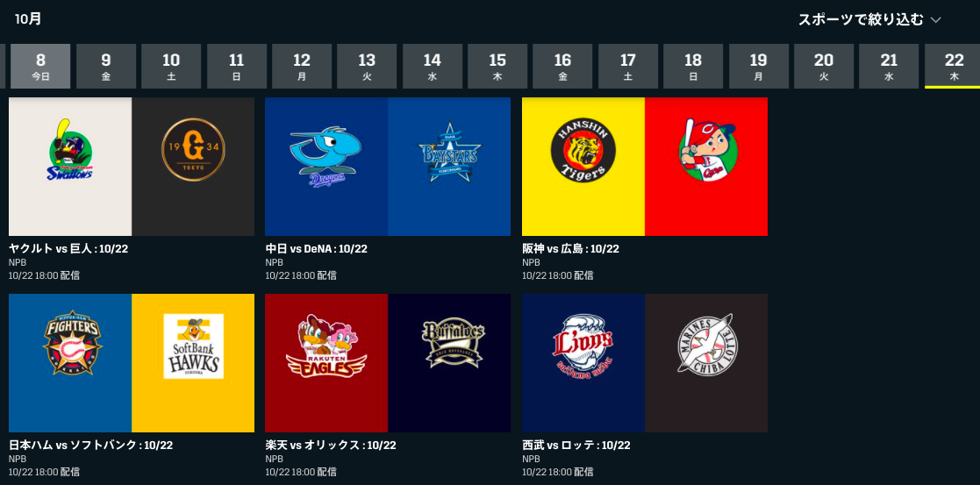Open the 楽天 vs オリックス : 10/22 title link
Image resolution: width=980 pixels, height=485 pixels.
coord(331,446)
